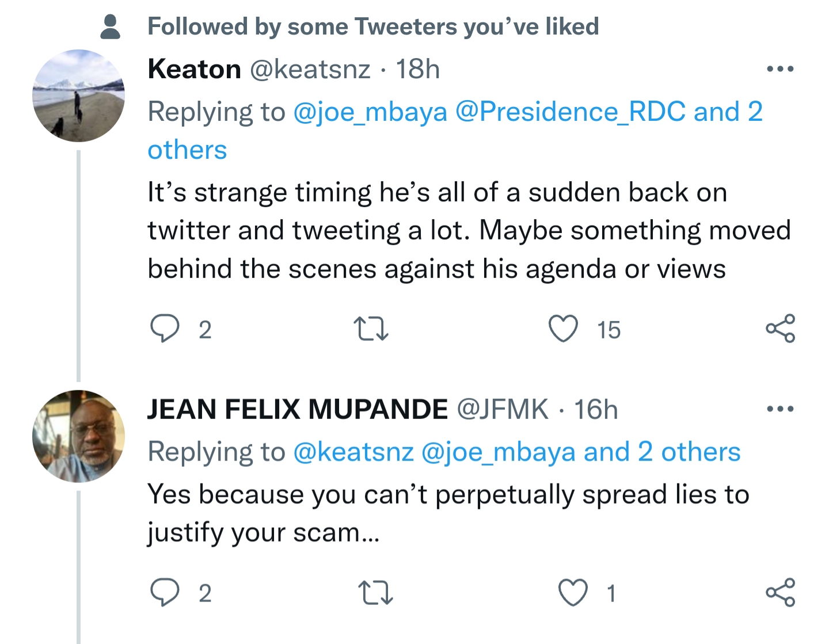This screenshot has width=829, height=644.
Task: Open the @joe_mbaya mention in Keaton's reply
Action: click(370, 112)
